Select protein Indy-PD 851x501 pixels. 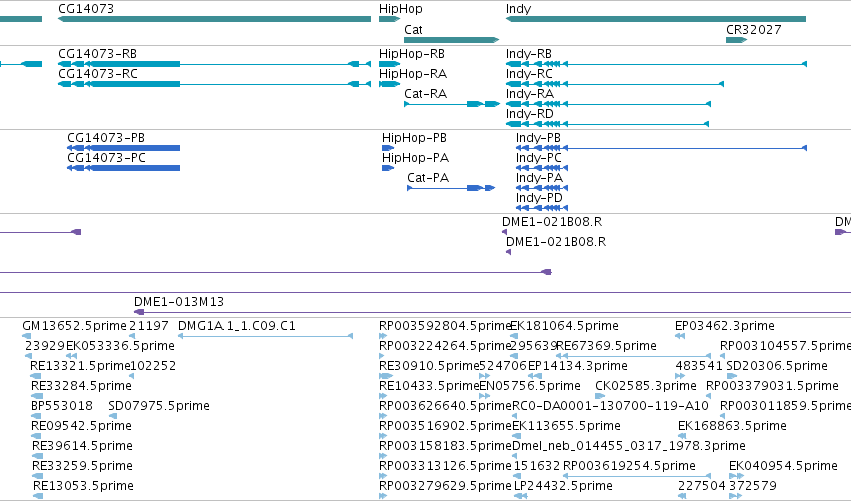(542, 208)
